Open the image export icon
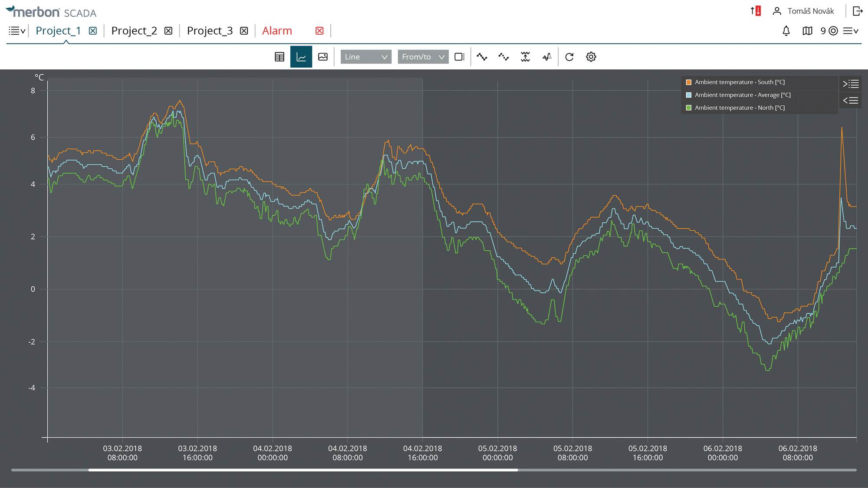This screenshot has height=488, width=868. pyautogui.click(x=323, y=57)
